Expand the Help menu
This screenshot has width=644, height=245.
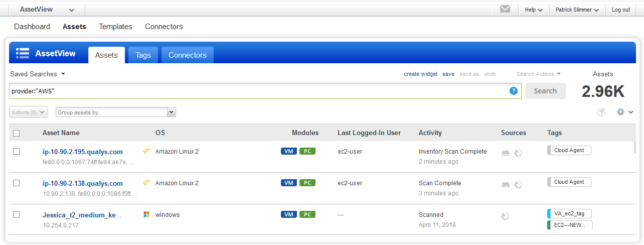[x=534, y=10]
